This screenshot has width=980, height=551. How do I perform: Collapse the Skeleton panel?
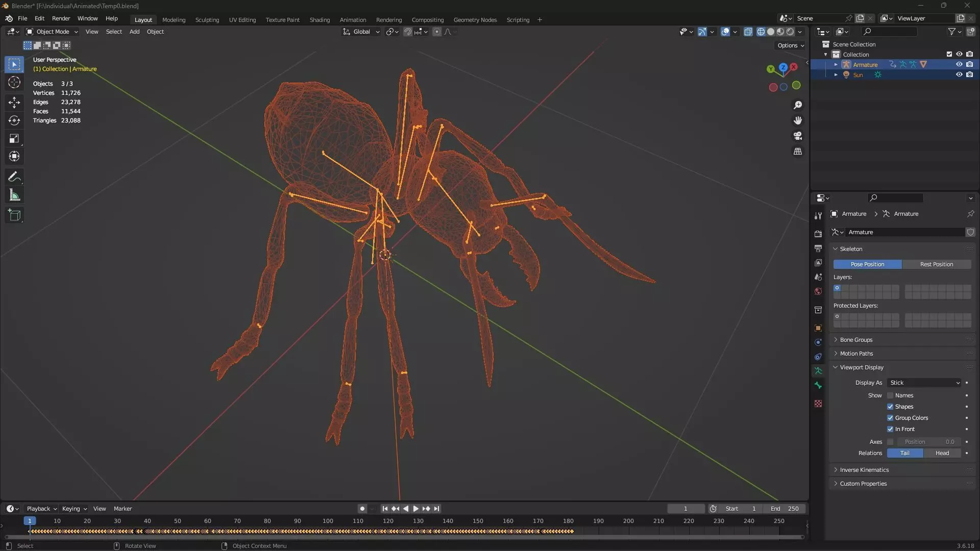tap(851, 249)
